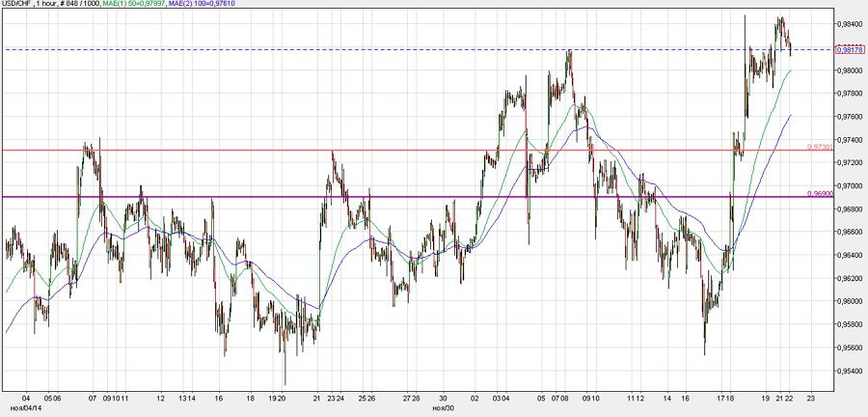868x417 pixels.
Task: Click the 0,96400 price axis label
Action: pyautogui.click(x=850, y=255)
